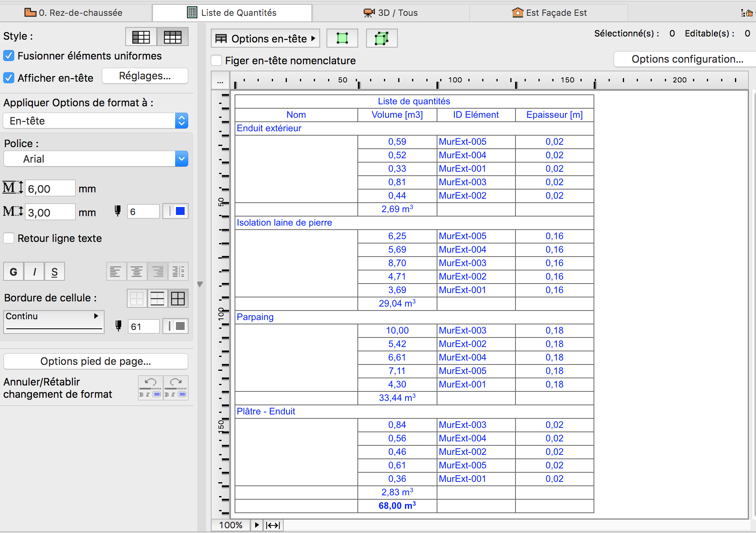The height and width of the screenshot is (533, 756).
Task: Uncheck Fusionner éléments uniformes
Action: [9, 56]
